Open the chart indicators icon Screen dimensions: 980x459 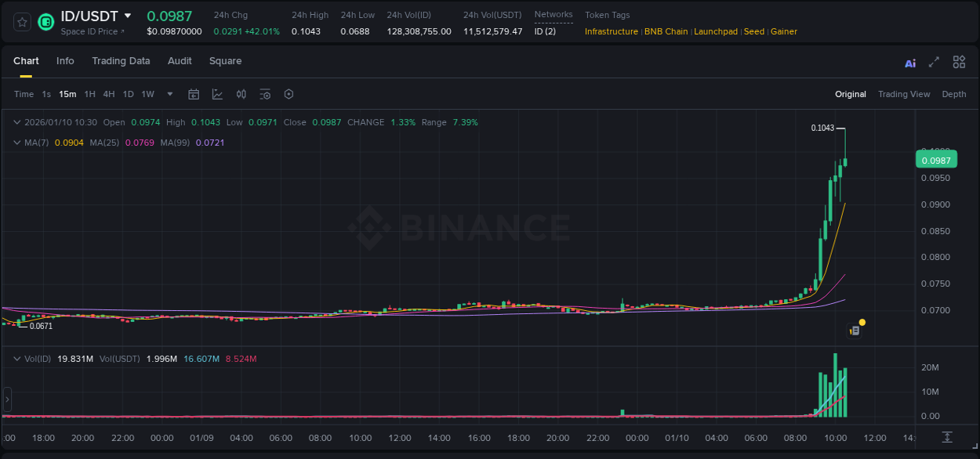(x=216, y=94)
